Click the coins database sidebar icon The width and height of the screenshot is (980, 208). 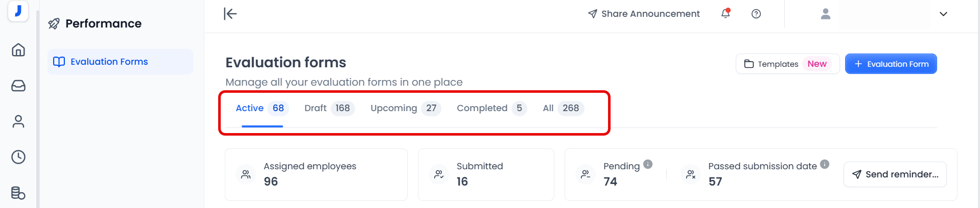pyautogui.click(x=18, y=193)
